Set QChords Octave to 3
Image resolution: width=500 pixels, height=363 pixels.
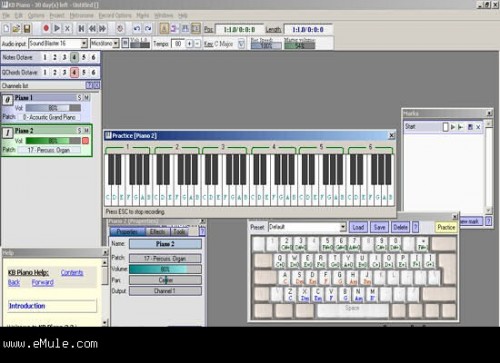click(64, 72)
